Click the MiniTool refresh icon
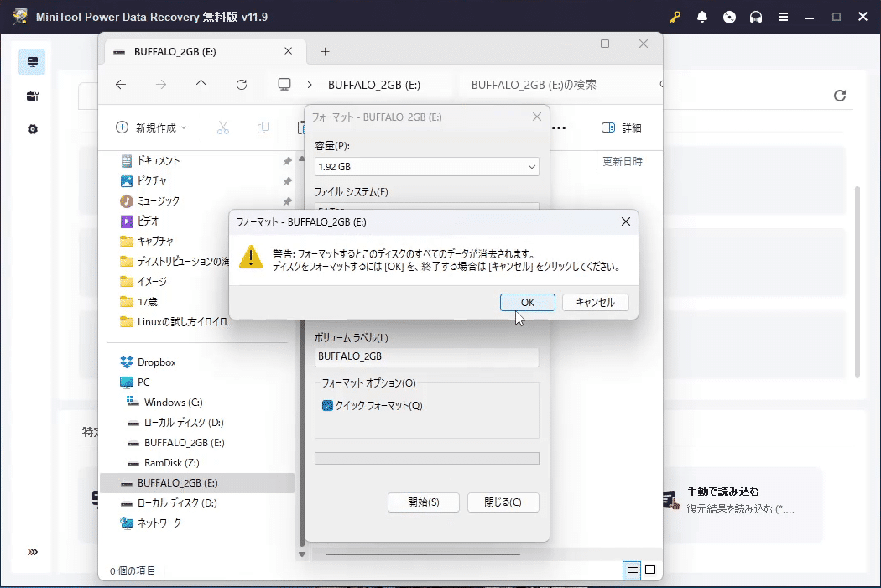This screenshot has width=881, height=588. click(x=839, y=96)
